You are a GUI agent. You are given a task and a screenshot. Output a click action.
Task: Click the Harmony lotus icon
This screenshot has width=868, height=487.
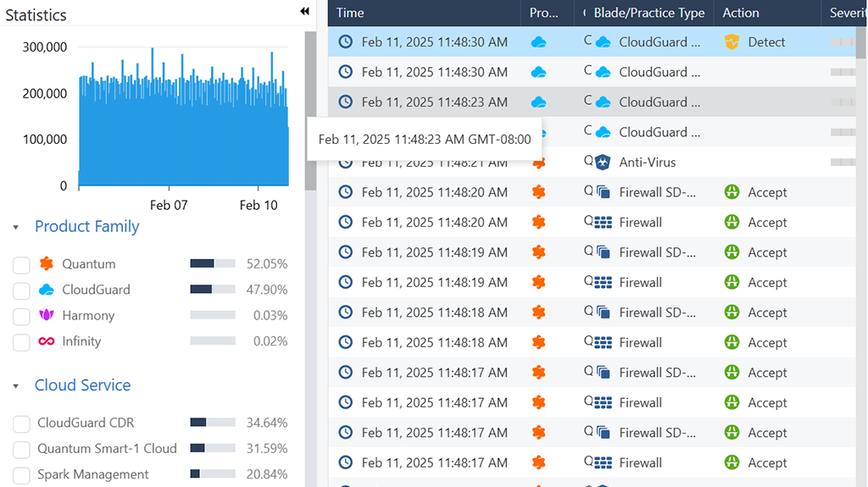point(47,315)
